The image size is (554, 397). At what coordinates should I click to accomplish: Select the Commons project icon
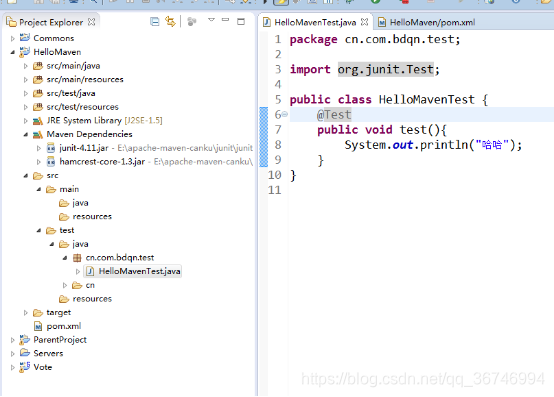click(x=25, y=37)
